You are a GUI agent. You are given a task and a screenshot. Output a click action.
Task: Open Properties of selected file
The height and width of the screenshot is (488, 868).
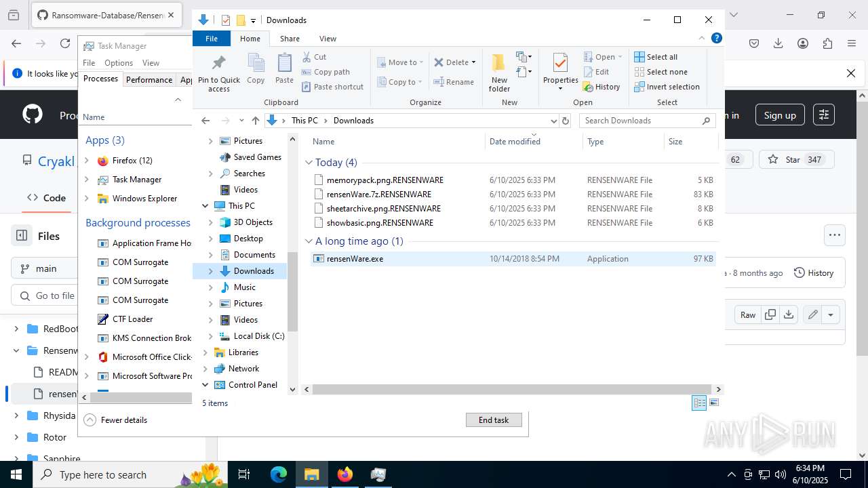(x=560, y=71)
